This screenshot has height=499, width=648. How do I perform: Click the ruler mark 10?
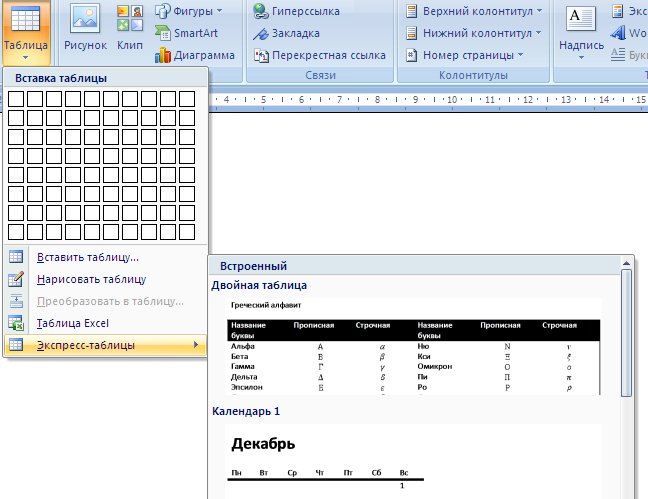(x=452, y=100)
